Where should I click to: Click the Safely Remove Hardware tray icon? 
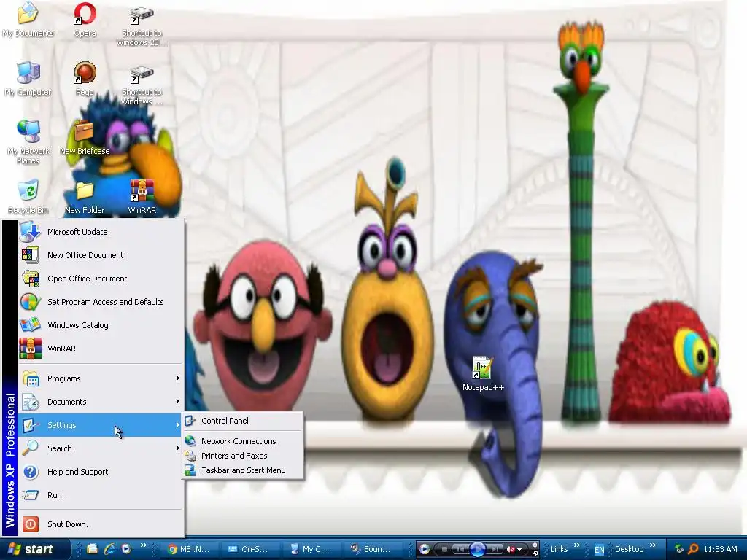[678, 549]
